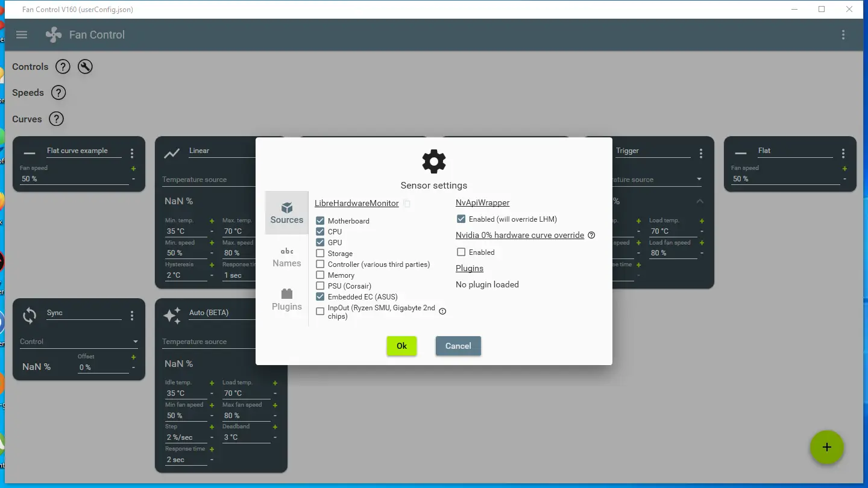Open the LibreHardwareMonitor link
The height and width of the screenshot is (488, 868).
point(357,204)
